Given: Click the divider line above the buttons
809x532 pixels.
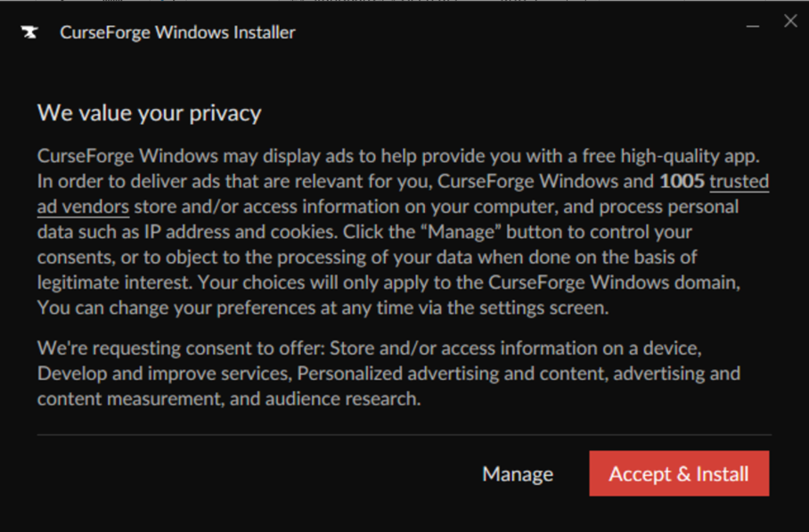Looking at the screenshot, I should (x=403, y=434).
